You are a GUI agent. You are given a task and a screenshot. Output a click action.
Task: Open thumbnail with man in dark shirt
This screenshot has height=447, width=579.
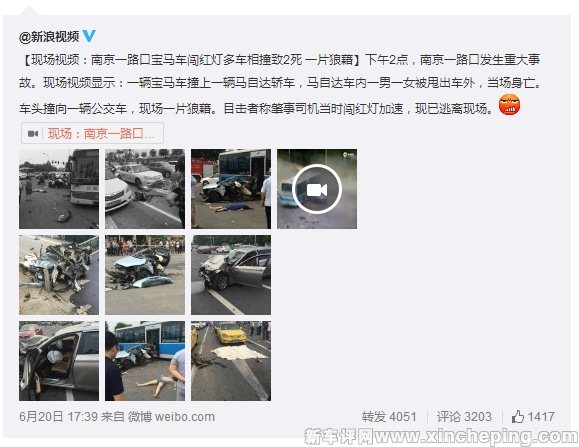pos(145,361)
